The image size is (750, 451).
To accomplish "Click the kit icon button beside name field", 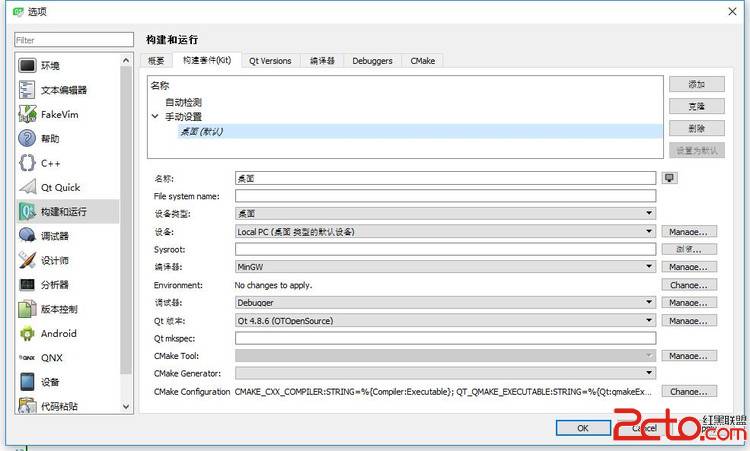I will (669, 178).
